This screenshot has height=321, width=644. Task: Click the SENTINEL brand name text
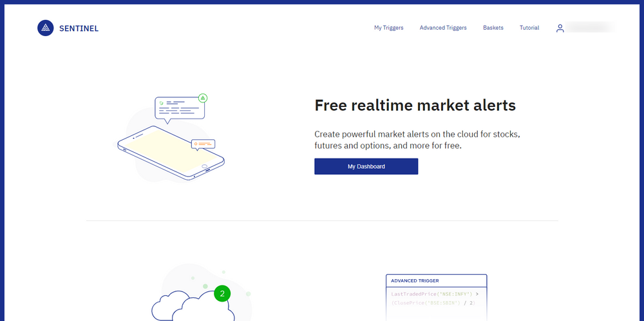tap(79, 28)
